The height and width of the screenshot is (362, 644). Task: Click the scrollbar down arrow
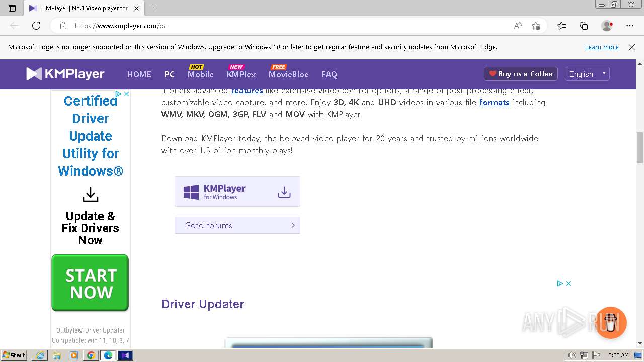640,343
